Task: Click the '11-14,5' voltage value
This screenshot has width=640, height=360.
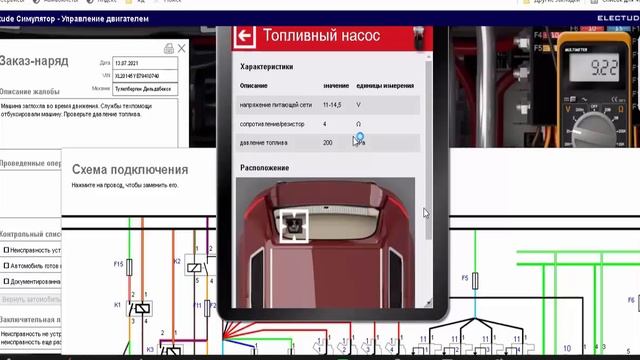Action: pyautogui.click(x=332, y=105)
